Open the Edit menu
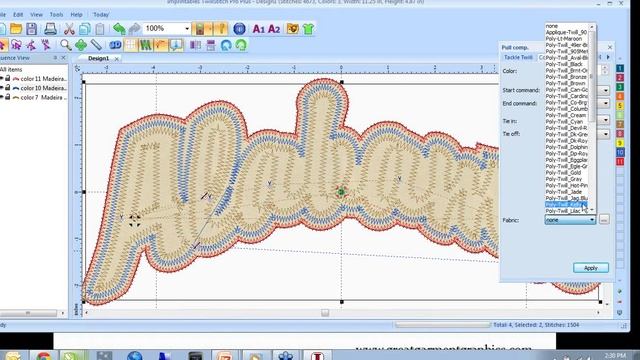Image resolution: width=640 pixels, height=360 pixels. click(18, 14)
